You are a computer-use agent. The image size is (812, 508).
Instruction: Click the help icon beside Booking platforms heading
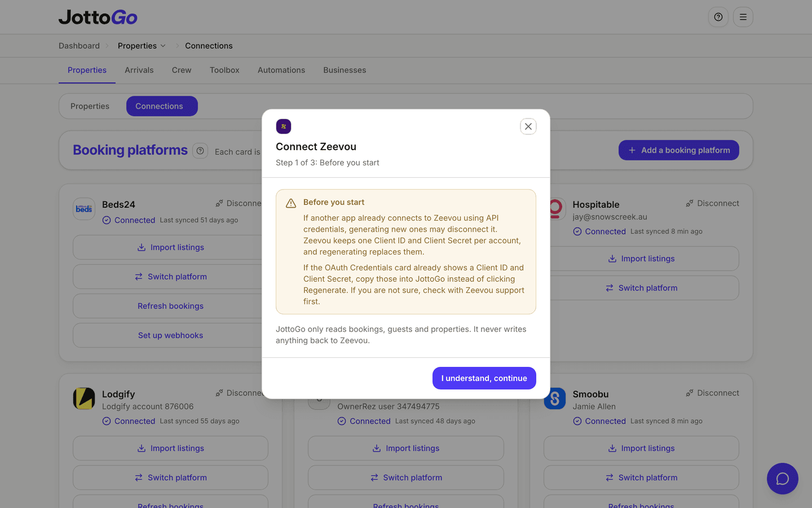point(200,151)
